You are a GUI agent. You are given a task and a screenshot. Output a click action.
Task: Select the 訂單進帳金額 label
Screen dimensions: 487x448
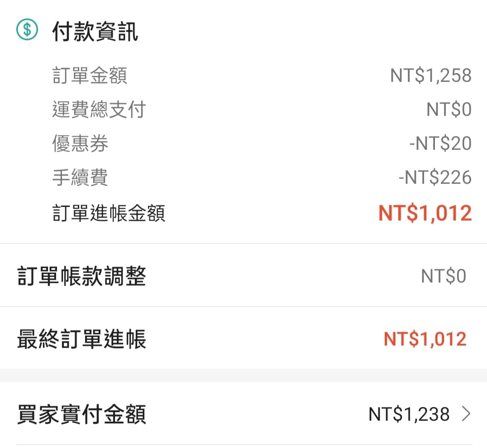click(109, 213)
